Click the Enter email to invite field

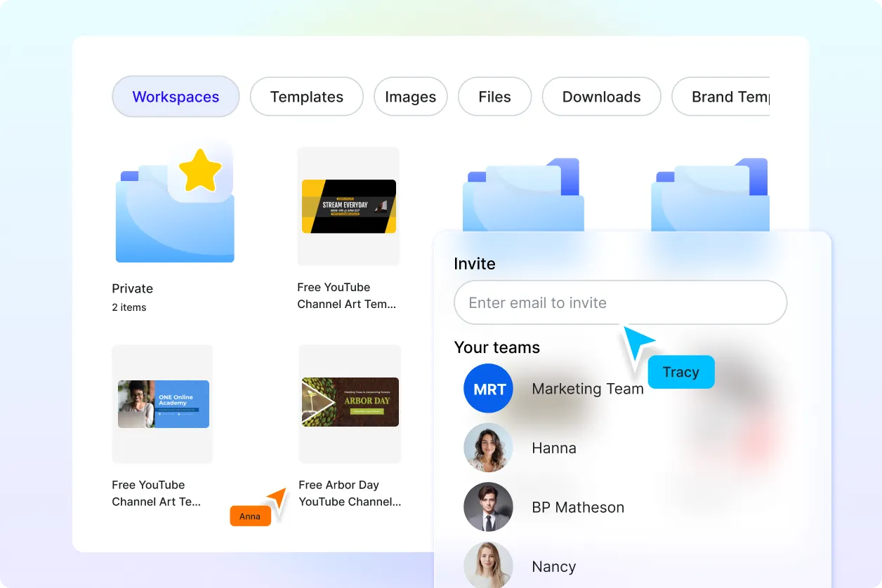point(620,302)
